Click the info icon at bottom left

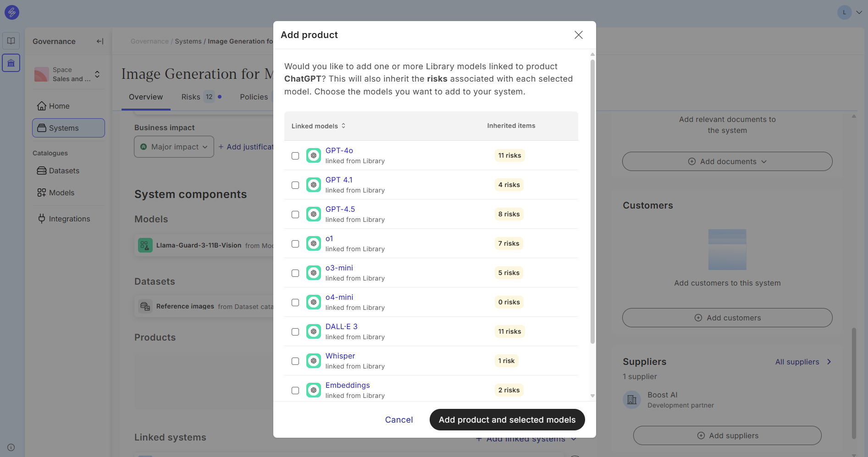(x=11, y=447)
